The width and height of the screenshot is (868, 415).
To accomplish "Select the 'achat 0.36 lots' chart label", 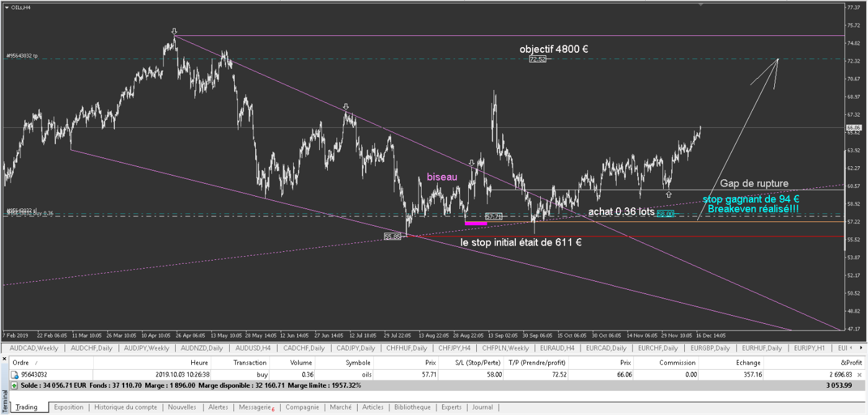I will [621, 212].
